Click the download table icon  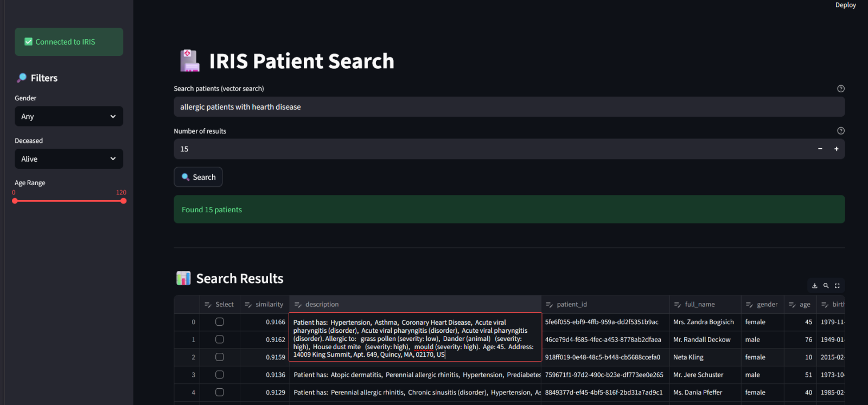point(814,286)
